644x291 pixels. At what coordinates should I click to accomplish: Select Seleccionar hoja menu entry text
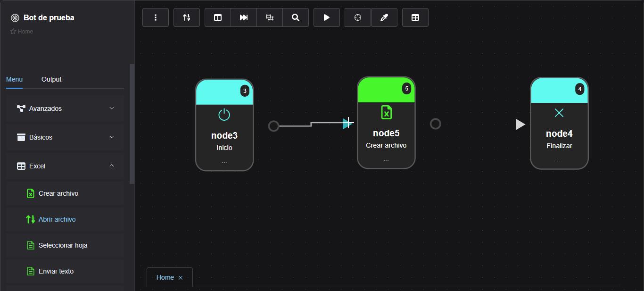pyautogui.click(x=63, y=245)
